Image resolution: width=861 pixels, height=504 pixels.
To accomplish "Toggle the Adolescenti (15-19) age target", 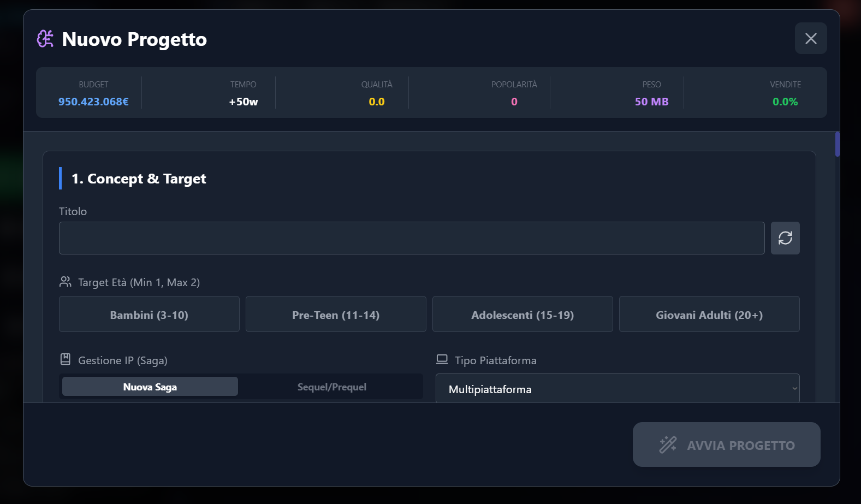I will [x=522, y=315].
